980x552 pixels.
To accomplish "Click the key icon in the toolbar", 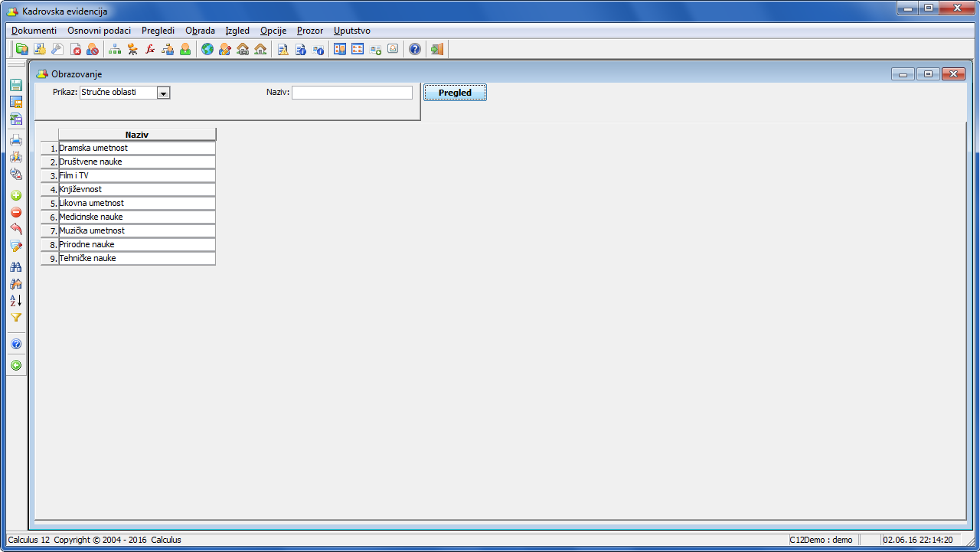I will pyautogui.click(x=57, y=49).
